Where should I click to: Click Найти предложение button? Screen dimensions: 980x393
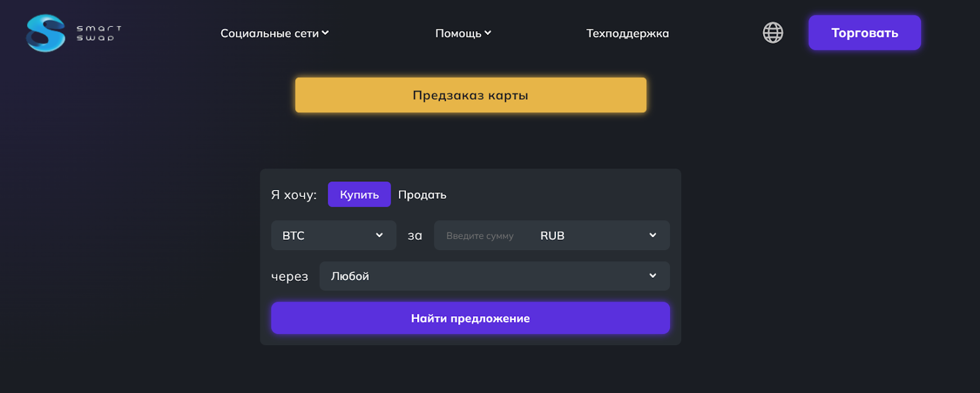tap(470, 318)
